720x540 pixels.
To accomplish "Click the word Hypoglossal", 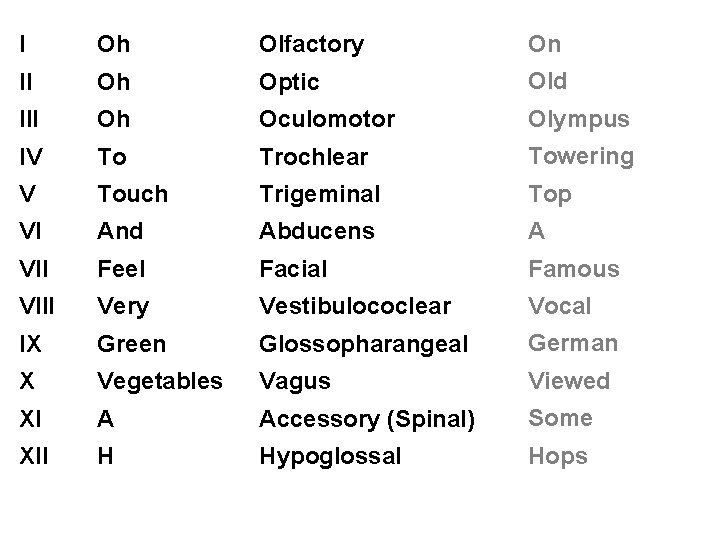I will tap(330, 457).
